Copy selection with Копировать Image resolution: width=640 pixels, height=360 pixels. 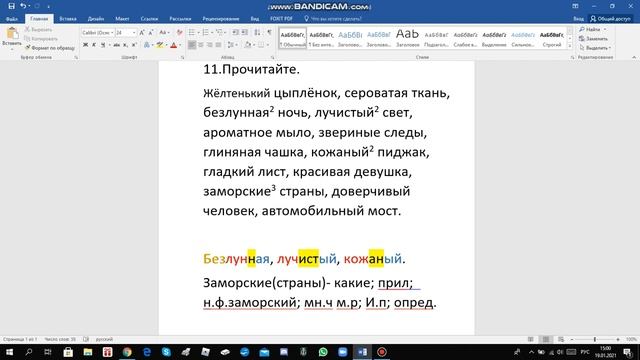click(x=41, y=39)
